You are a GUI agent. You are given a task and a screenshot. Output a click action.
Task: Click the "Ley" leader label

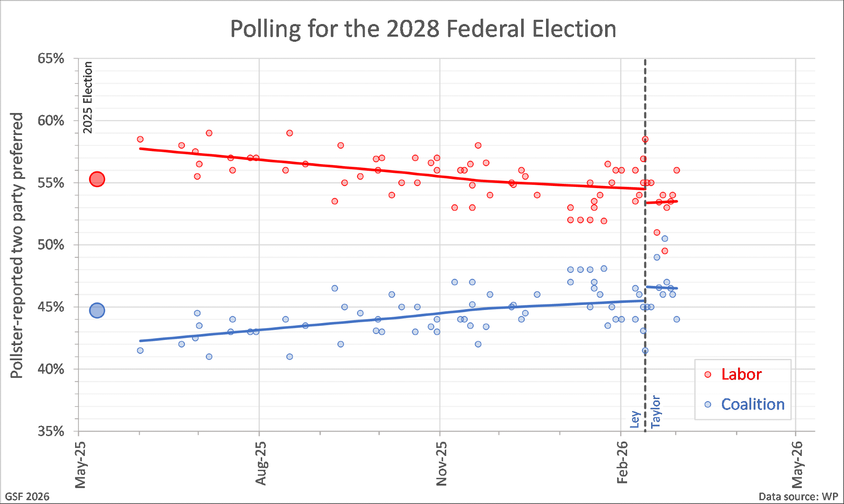[635, 419]
